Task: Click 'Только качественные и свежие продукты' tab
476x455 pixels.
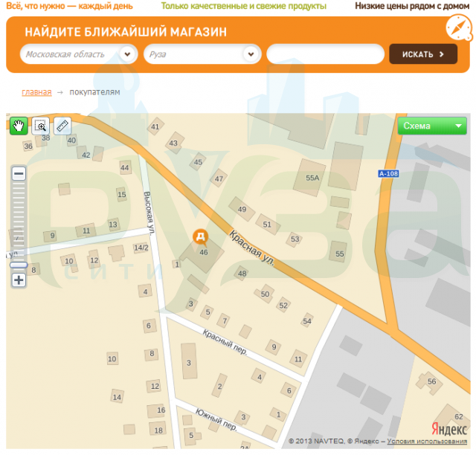Action: click(x=244, y=6)
